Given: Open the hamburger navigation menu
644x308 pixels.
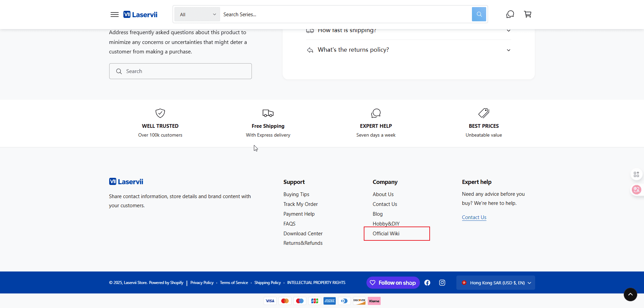Looking at the screenshot, I should tap(115, 15).
